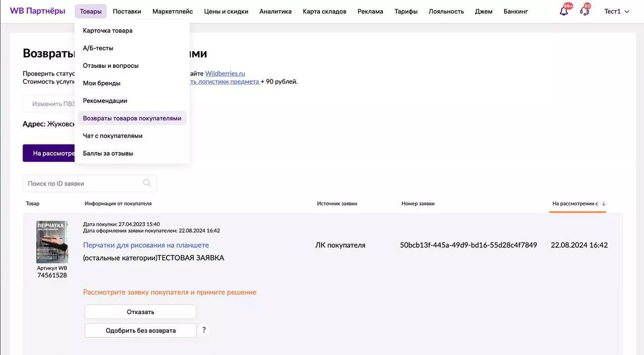Open the notifications bell icon
Screen dimensions: 644x355
[x=564, y=11]
